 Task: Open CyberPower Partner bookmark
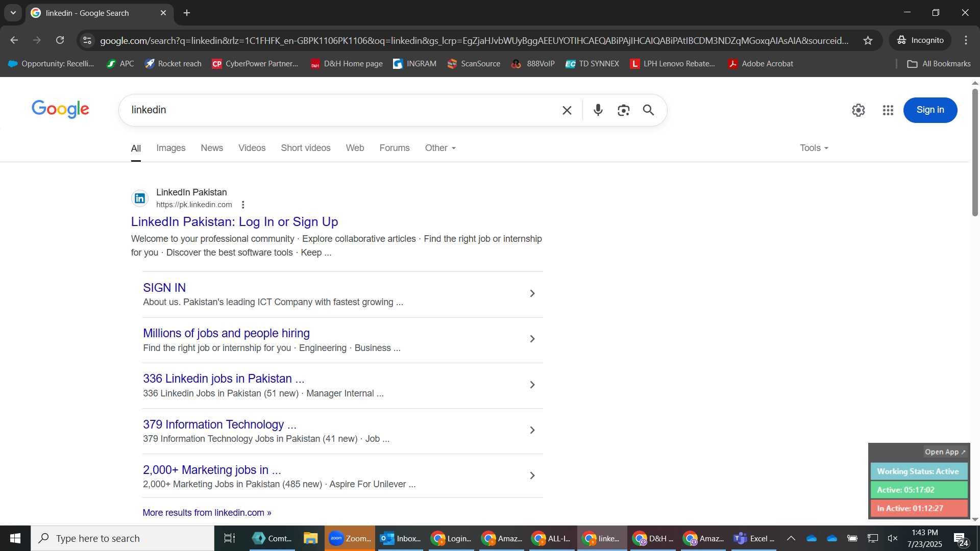(x=255, y=64)
